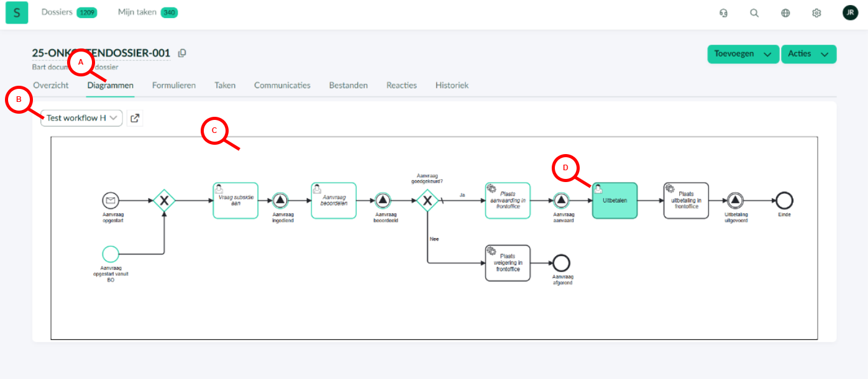Open the support headset icon
This screenshot has height=379, width=868.
coord(723,13)
